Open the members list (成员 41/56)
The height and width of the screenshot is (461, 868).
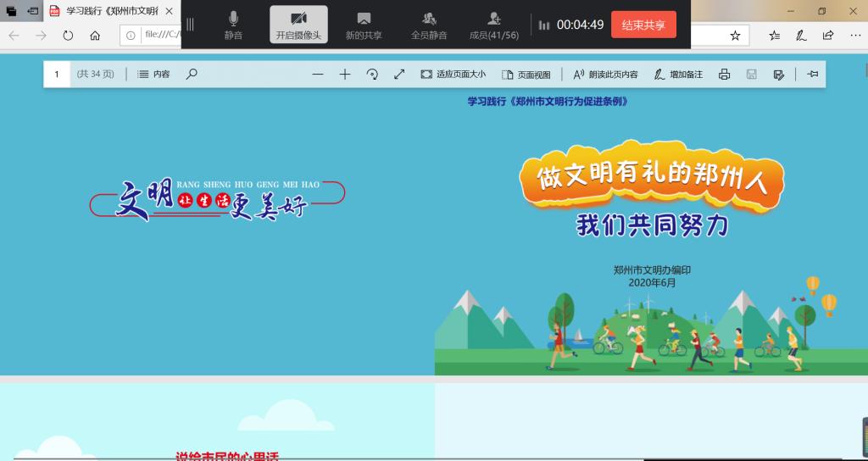point(493,25)
